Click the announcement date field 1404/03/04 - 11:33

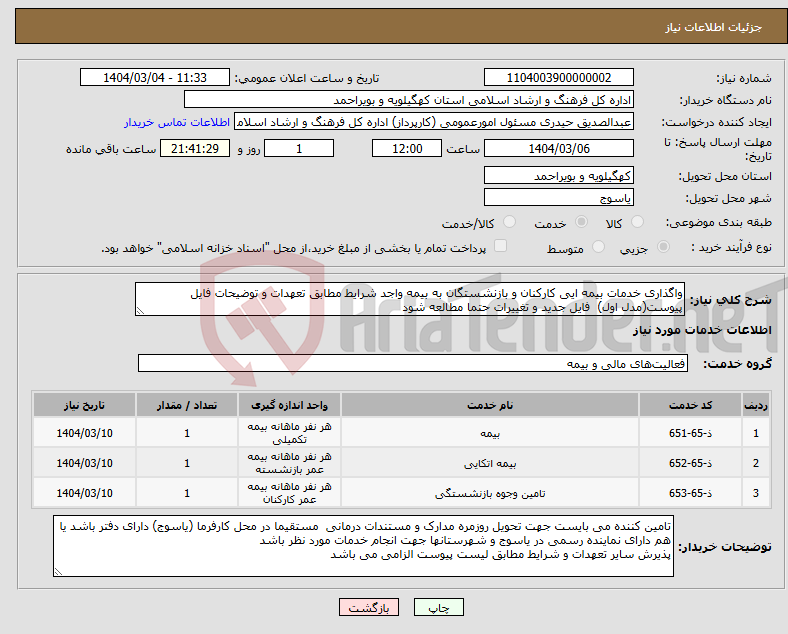pyautogui.click(x=155, y=77)
